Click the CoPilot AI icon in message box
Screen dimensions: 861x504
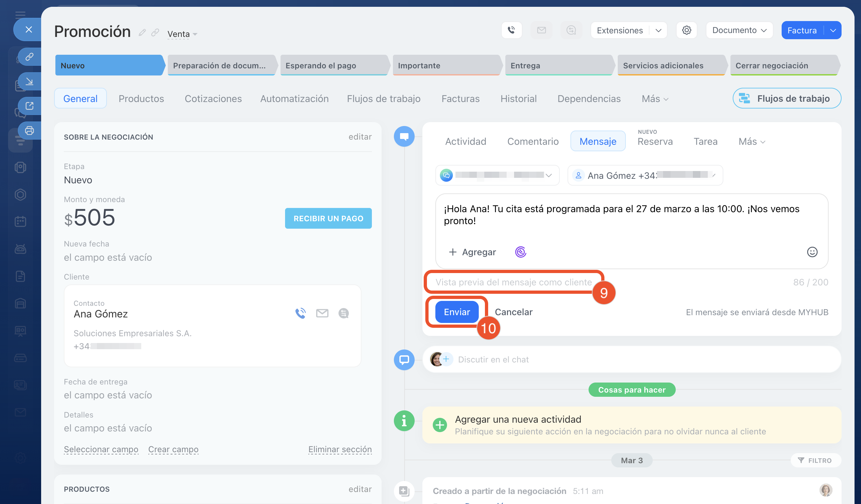(x=520, y=252)
